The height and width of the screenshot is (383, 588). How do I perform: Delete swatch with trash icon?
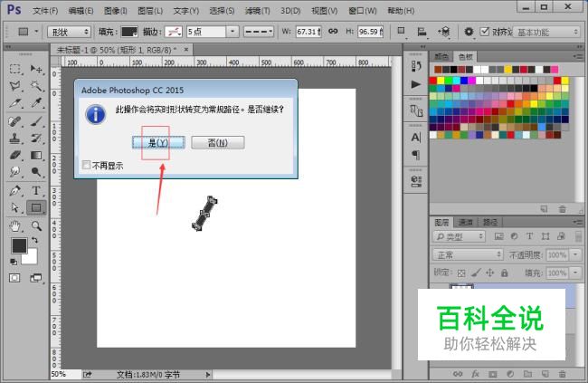tap(562, 209)
